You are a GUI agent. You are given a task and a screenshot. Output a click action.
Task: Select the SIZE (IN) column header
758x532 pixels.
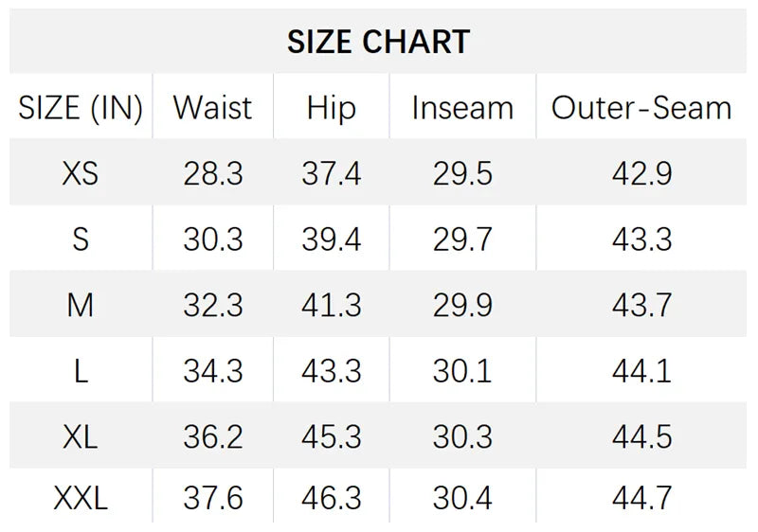[81, 108]
